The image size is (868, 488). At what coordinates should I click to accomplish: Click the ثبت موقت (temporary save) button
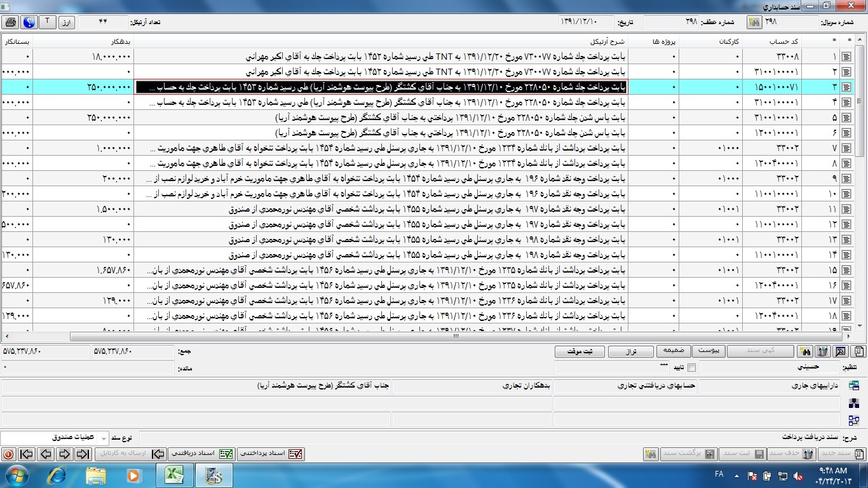pos(579,351)
